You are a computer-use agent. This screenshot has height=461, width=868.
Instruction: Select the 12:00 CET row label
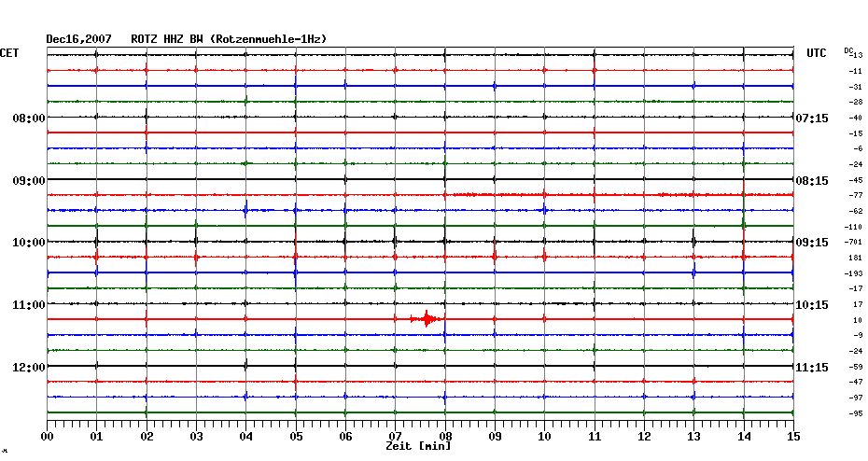pos(29,368)
